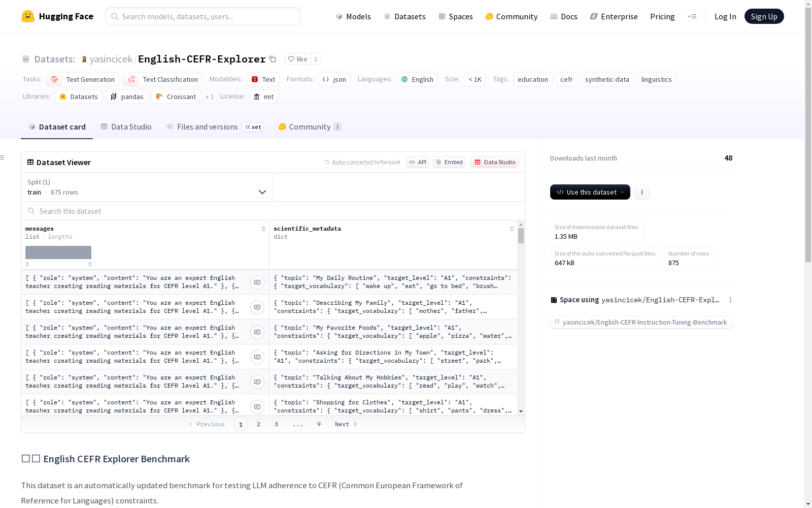Screen dimensions: 812x508
Task: Open chat view for Talking About My Hobbies row
Action: coord(257,382)
